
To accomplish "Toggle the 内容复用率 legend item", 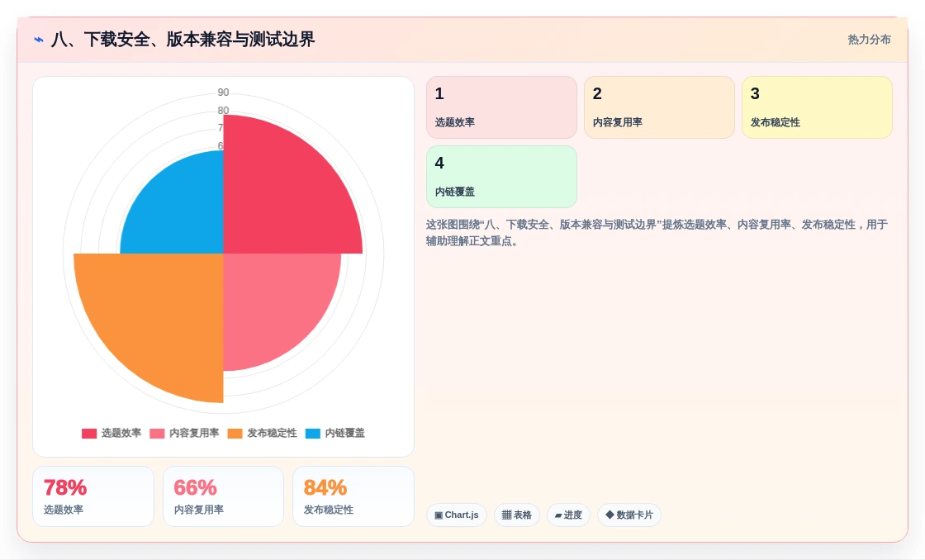I will (x=184, y=433).
